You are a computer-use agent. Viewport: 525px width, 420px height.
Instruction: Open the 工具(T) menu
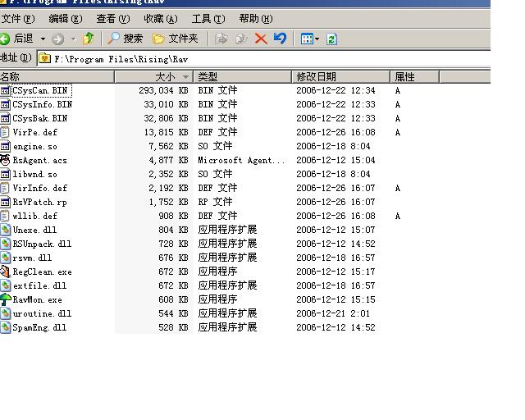[x=208, y=19]
